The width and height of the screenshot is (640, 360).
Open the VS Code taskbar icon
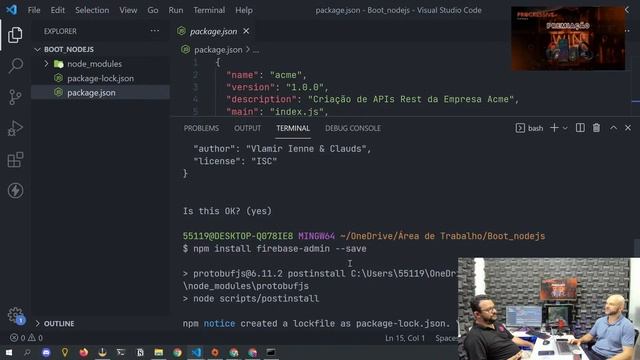pos(196,352)
